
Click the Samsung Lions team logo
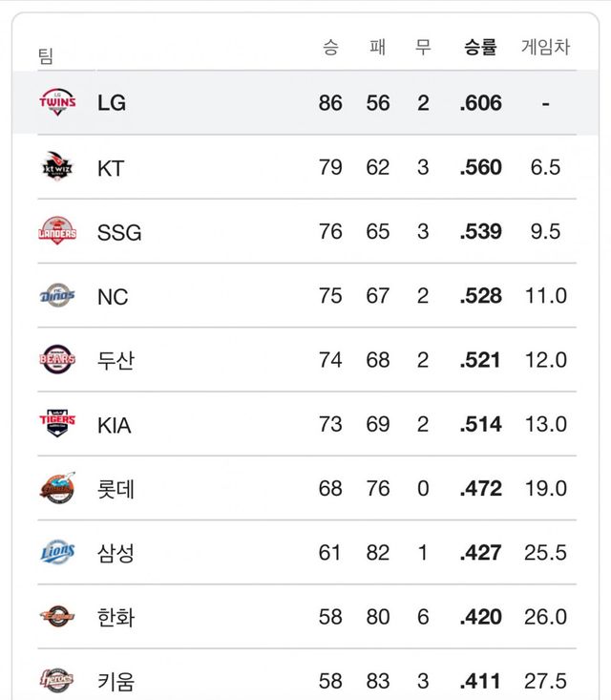(x=57, y=552)
